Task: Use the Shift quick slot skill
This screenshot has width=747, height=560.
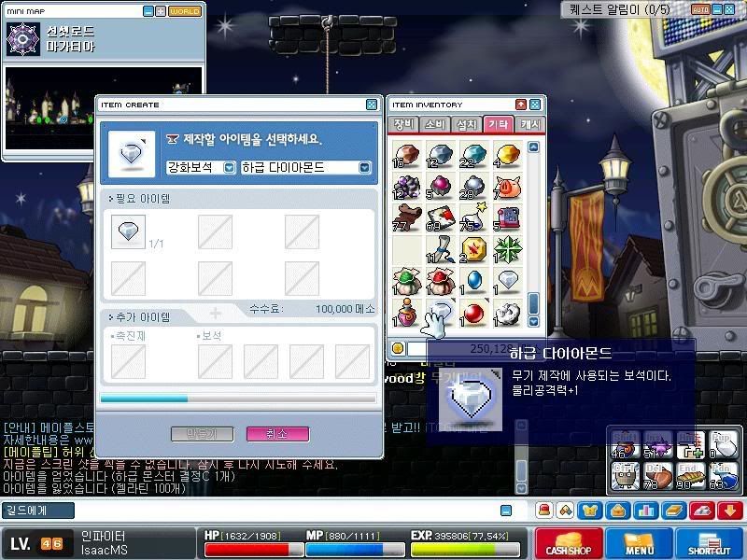Action: (625, 445)
